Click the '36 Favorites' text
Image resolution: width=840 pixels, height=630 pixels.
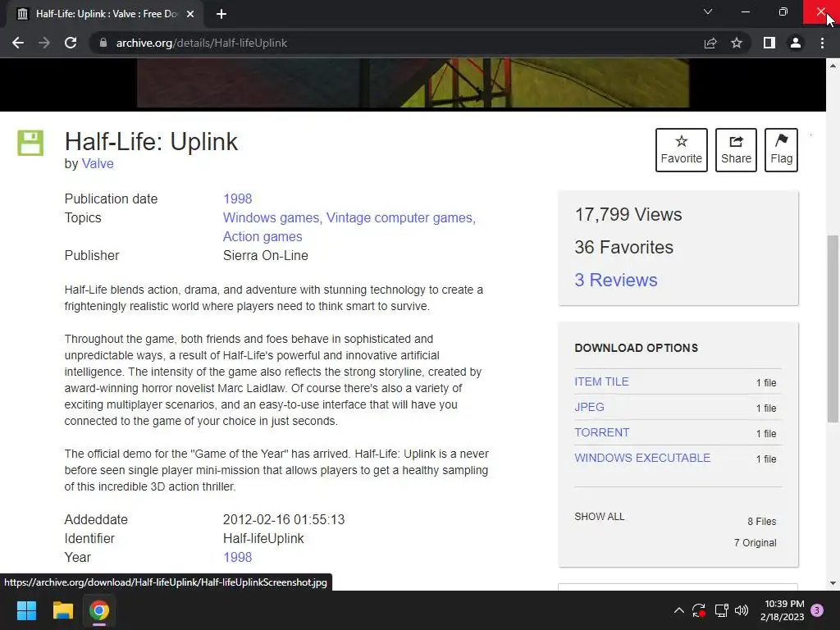(x=623, y=247)
